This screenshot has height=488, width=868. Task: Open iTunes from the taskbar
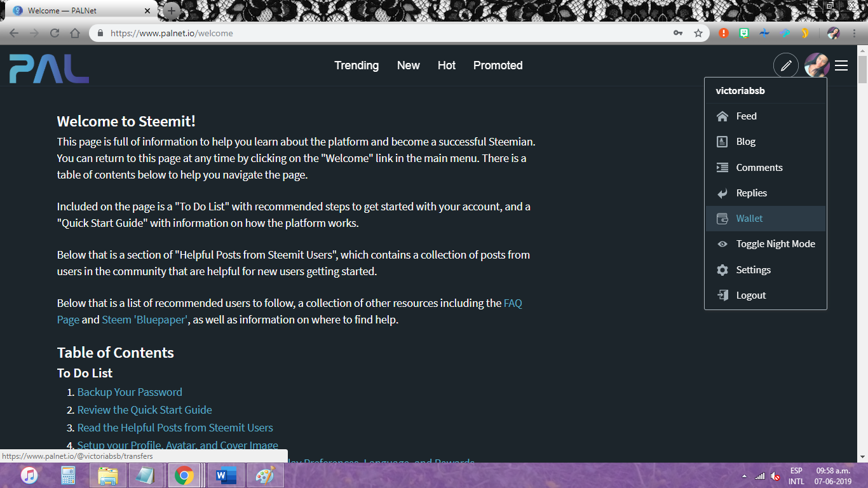(x=29, y=475)
